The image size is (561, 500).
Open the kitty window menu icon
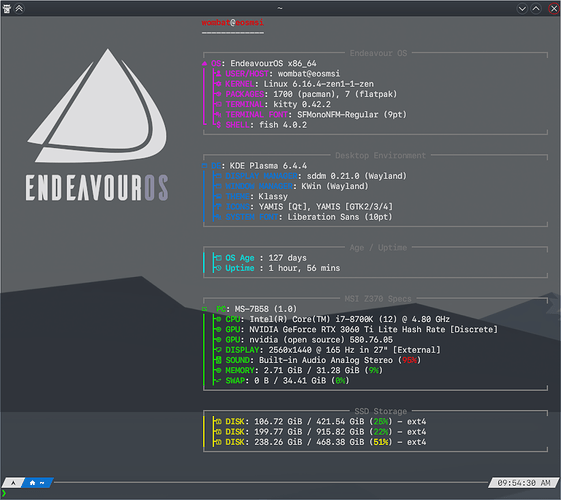coord(6,8)
